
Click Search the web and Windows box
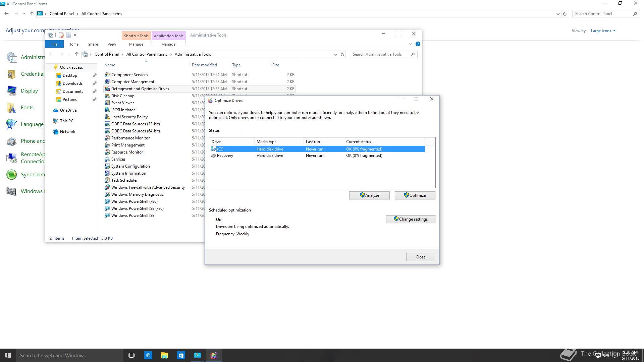coord(70,355)
